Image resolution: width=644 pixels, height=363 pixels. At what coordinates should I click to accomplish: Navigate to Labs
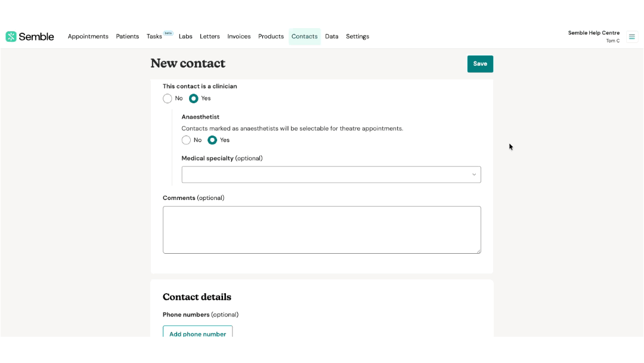pyautogui.click(x=185, y=36)
